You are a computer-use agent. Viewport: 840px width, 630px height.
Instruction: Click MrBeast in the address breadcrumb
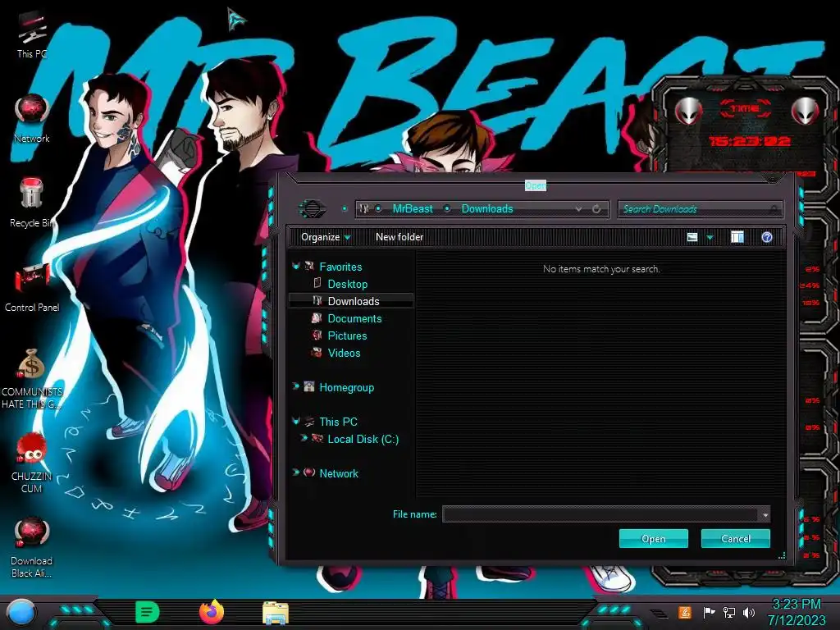(x=413, y=209)
